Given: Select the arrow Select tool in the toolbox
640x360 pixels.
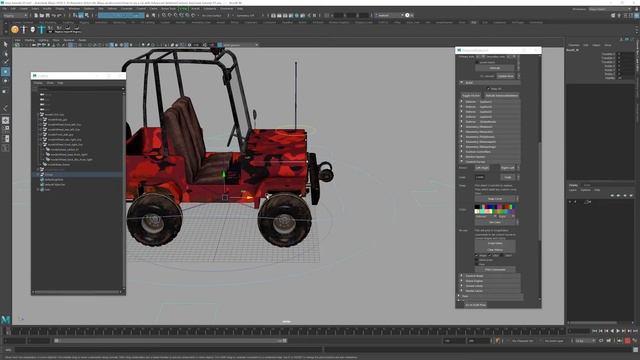Looking at the screenshot, I should (x=5, y=44).
